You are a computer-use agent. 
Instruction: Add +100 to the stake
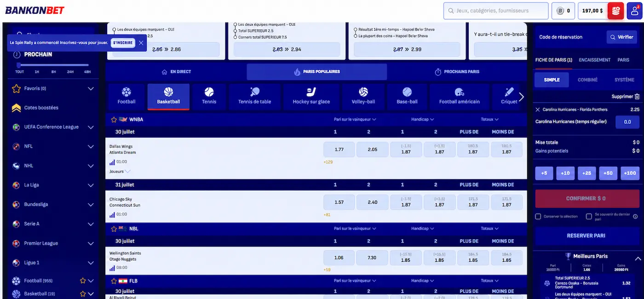click(x=630, y=173)
